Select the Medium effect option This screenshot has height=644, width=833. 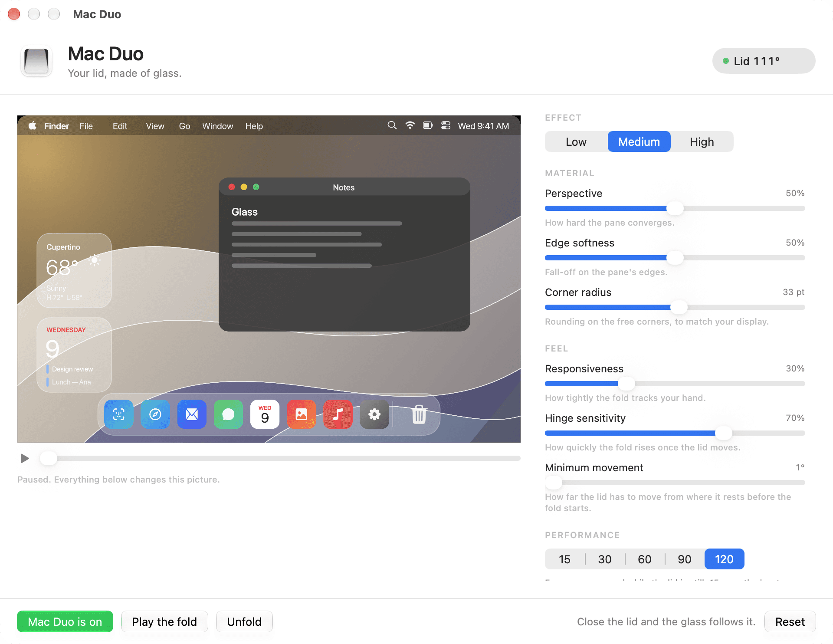pos(639,141)
